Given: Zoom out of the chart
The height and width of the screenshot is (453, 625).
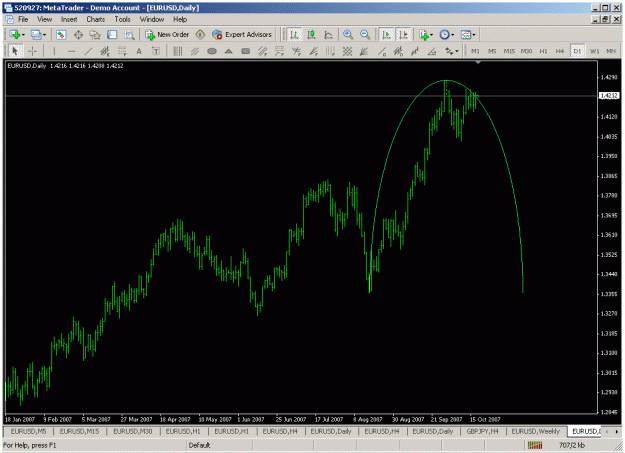Looking at the screenshot, I should pyautogui.click(x=365, y=35).
